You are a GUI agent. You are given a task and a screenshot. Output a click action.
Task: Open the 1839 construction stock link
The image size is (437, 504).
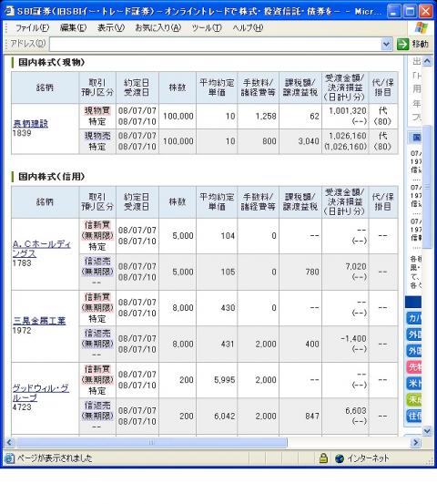tap(31, 123)
